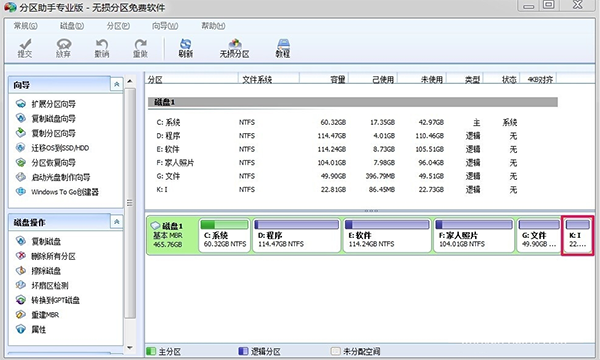600x360 pixels.
Task: Click the F: 家人照片 block in disk map
Action: tap(474, 235)
